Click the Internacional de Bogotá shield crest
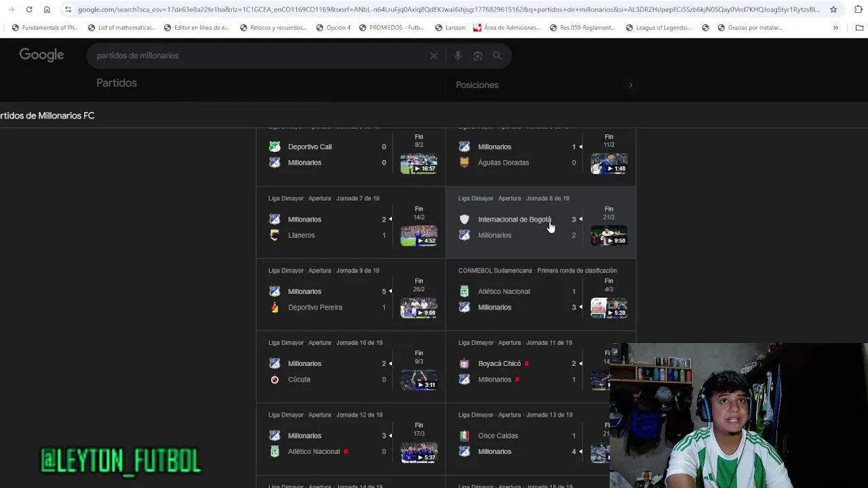This screenshot has width=868, height=488. tap(465, 220)
